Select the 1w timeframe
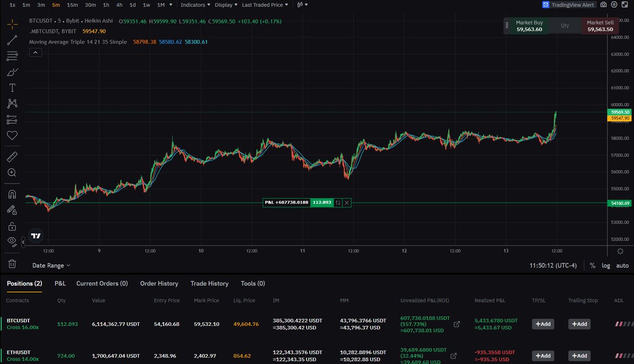Image resolution: width=634 pixels, height=364 pixels. click(x=146, y=5)
